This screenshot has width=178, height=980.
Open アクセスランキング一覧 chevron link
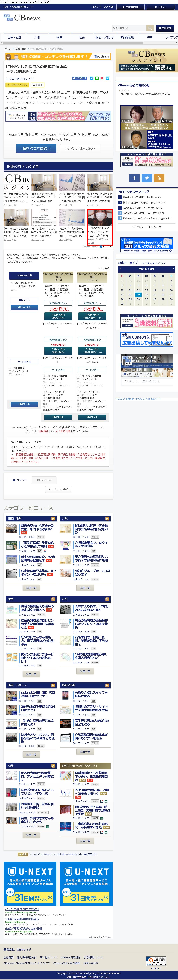pos(147,227)
